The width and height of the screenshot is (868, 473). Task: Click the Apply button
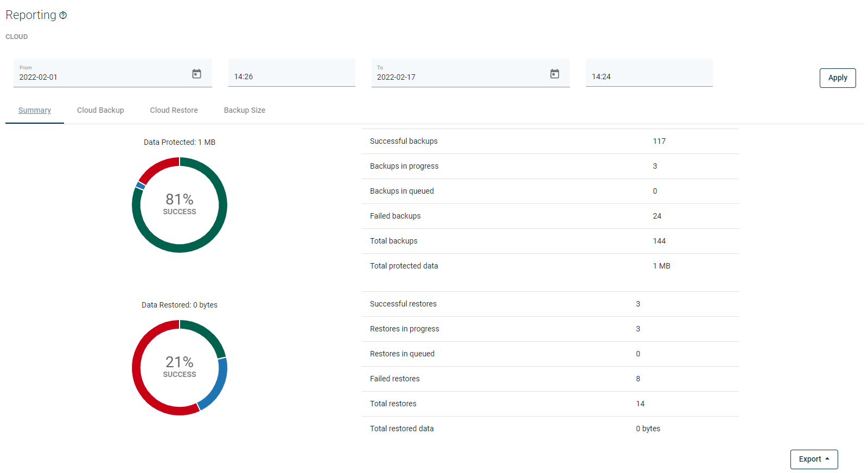coord(837,78)
